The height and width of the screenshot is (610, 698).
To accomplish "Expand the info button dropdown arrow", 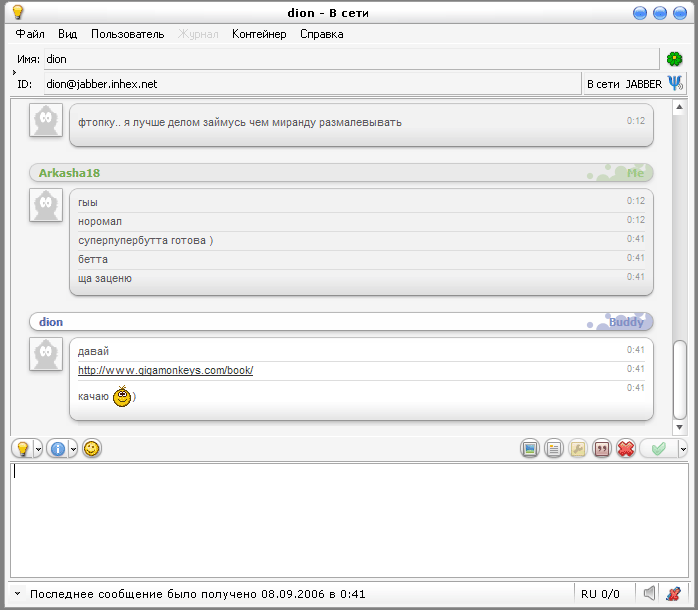I will coord(73,449).
